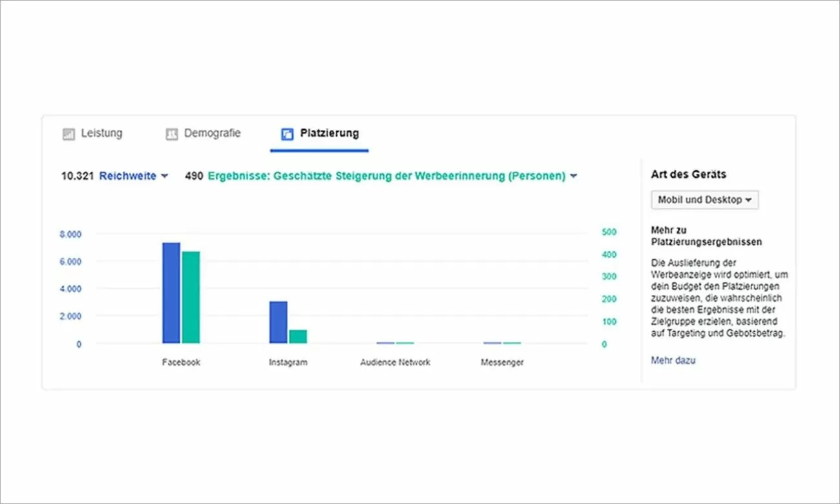Open the Reichweite metric dropdown
Screen dimensions: 840x504
[165, 176]
